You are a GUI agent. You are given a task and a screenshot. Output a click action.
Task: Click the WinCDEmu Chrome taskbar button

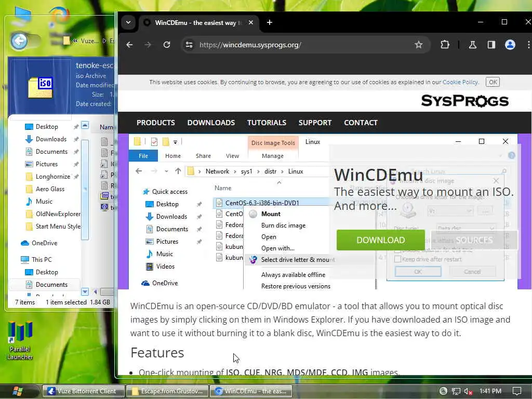251,391
